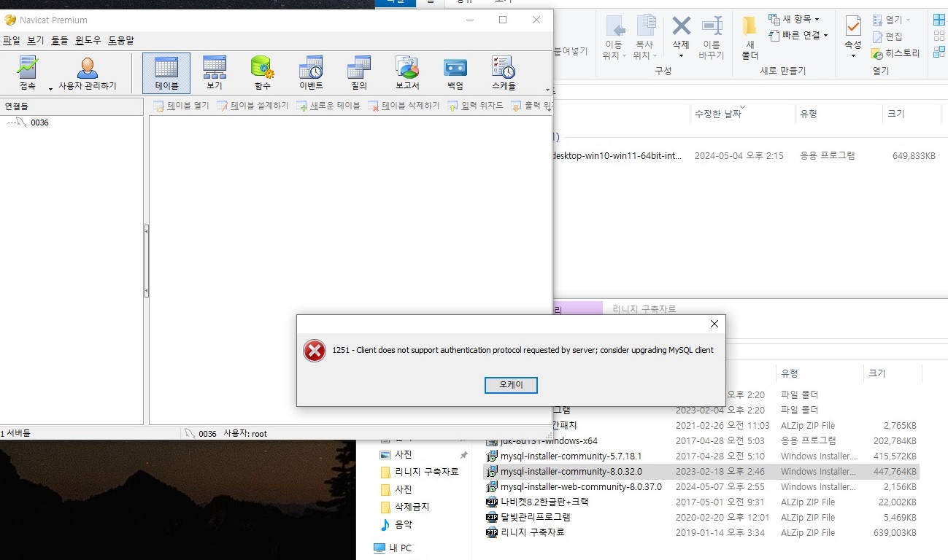Expand the 접속 dropdown arrow in Navicat
948x560 pixels.
50,88
